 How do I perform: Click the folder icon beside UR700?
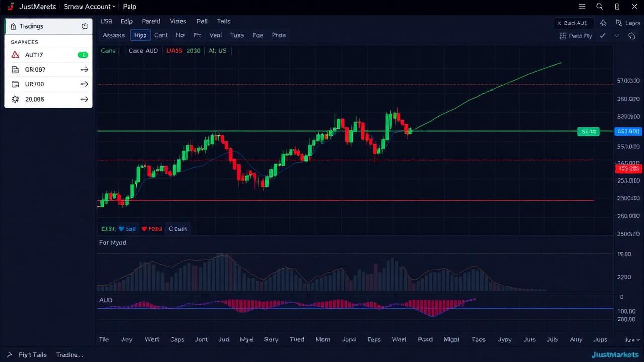[15, 84]
